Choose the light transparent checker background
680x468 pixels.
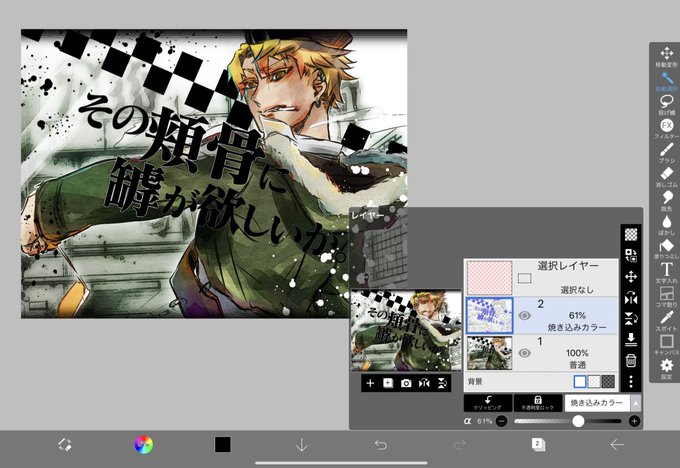(x=594, y=382)
